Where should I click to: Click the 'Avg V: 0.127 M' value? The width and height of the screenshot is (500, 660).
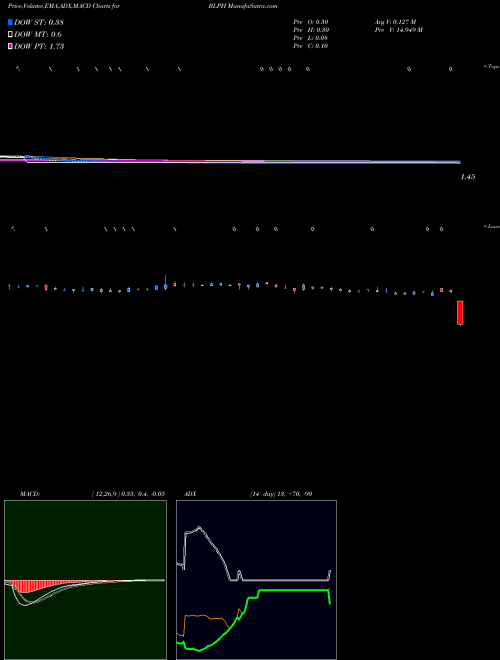coord(396,22)
